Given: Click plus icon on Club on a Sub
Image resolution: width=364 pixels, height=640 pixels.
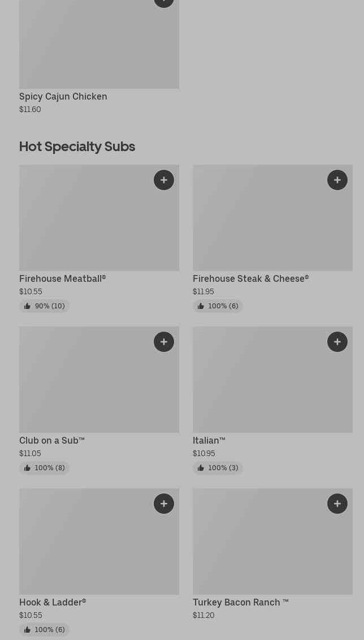Looking at the screenshot, I should click(x=164, y=342).
